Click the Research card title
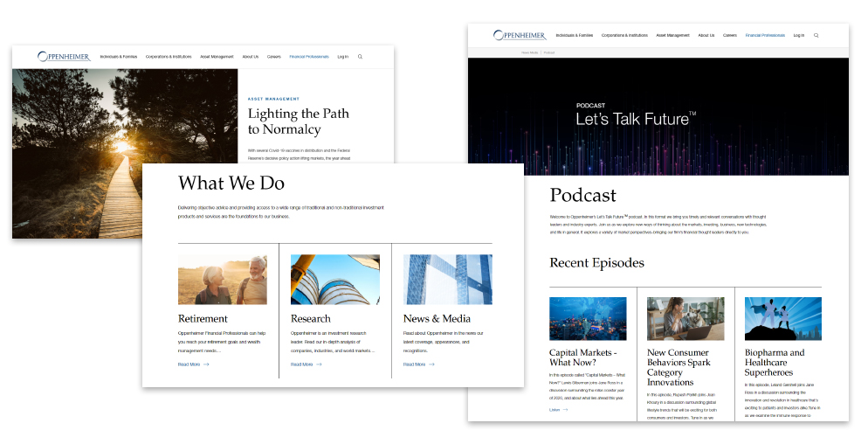This screenshot has width=868, height=437. point(311,319)
